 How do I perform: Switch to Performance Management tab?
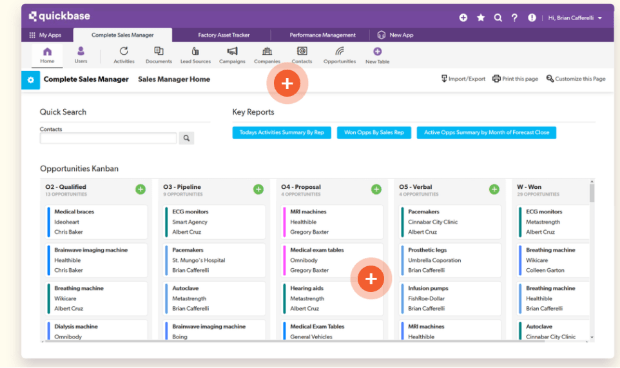322,35
